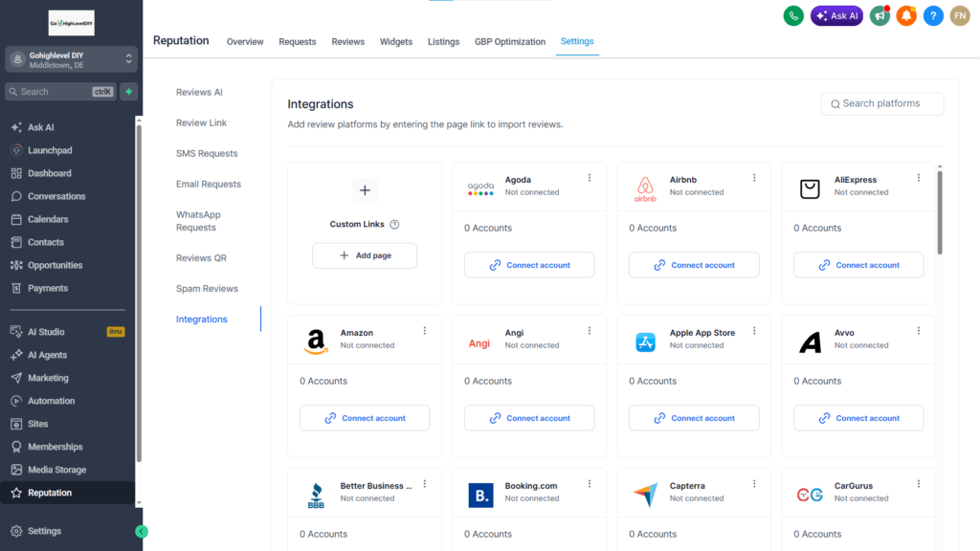Connect account for AliExpress
980x551 pixels.
coord(858,265)
